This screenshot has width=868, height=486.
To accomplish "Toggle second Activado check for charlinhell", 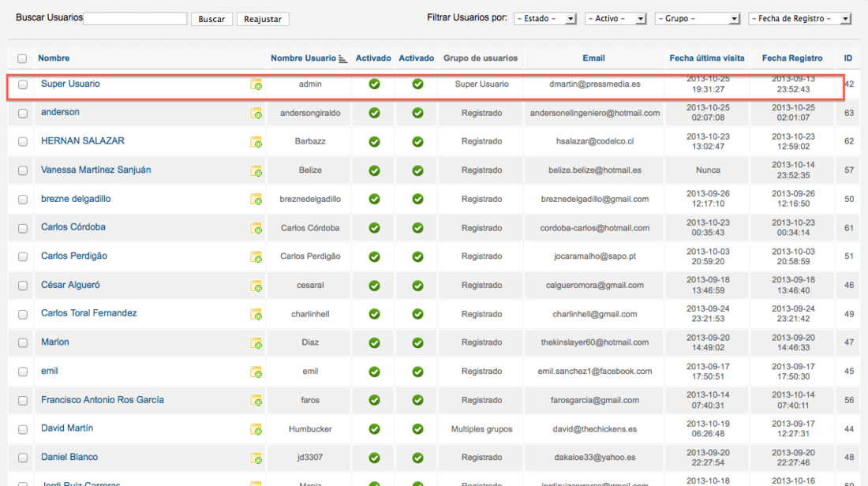I will (417, 315).
